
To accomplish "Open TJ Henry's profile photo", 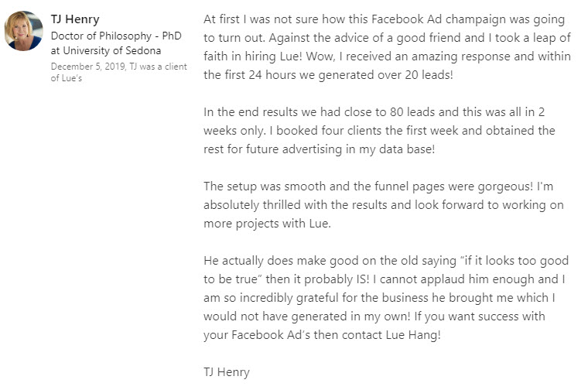I will pos(24,30).
